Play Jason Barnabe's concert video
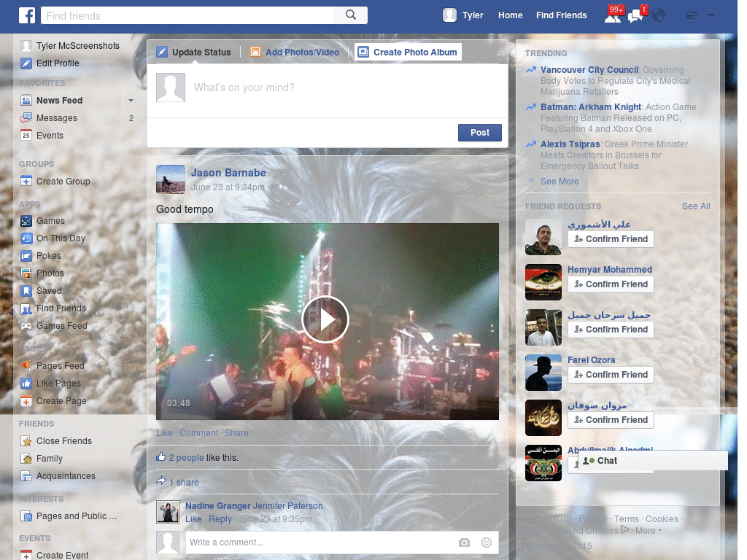Image resolution: width=747 pixels, height=560 pixels. (x=326, y=319)
